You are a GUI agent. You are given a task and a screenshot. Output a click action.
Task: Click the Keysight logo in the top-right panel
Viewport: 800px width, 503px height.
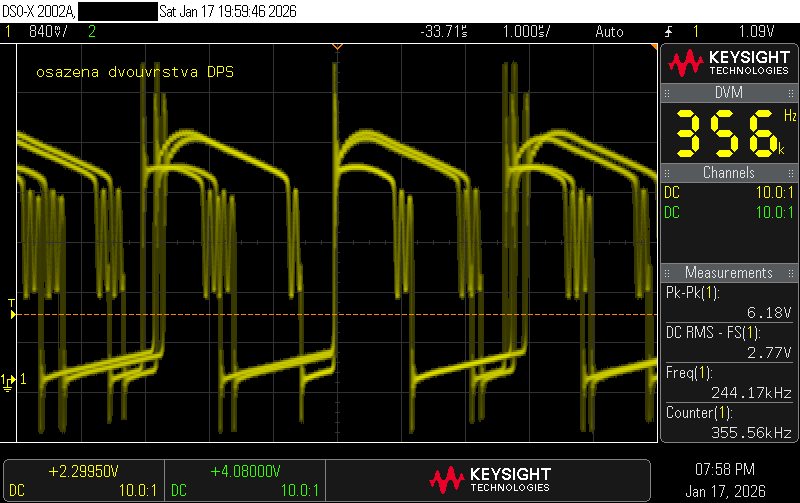click(727, 64)
